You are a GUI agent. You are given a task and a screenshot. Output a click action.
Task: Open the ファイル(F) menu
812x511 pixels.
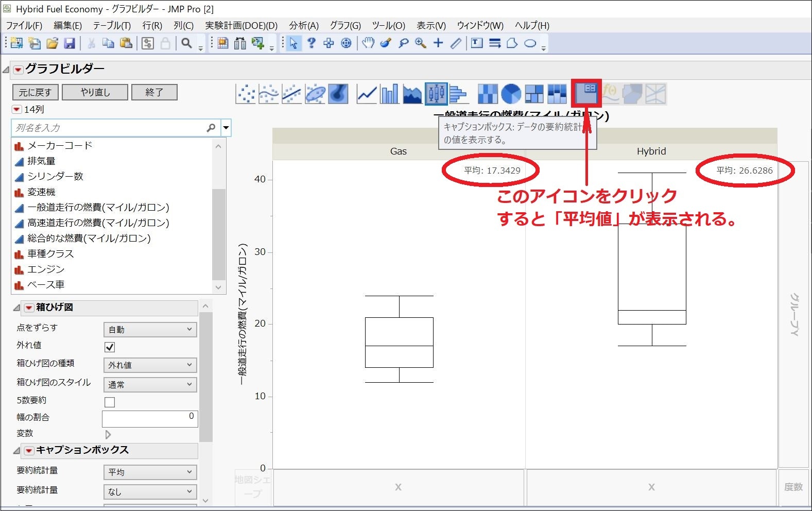click(x=24, y=25)
